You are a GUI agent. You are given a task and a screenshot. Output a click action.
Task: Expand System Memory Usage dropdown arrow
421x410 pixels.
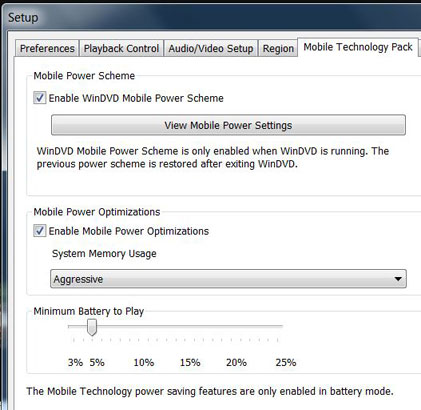click(398, 279)
